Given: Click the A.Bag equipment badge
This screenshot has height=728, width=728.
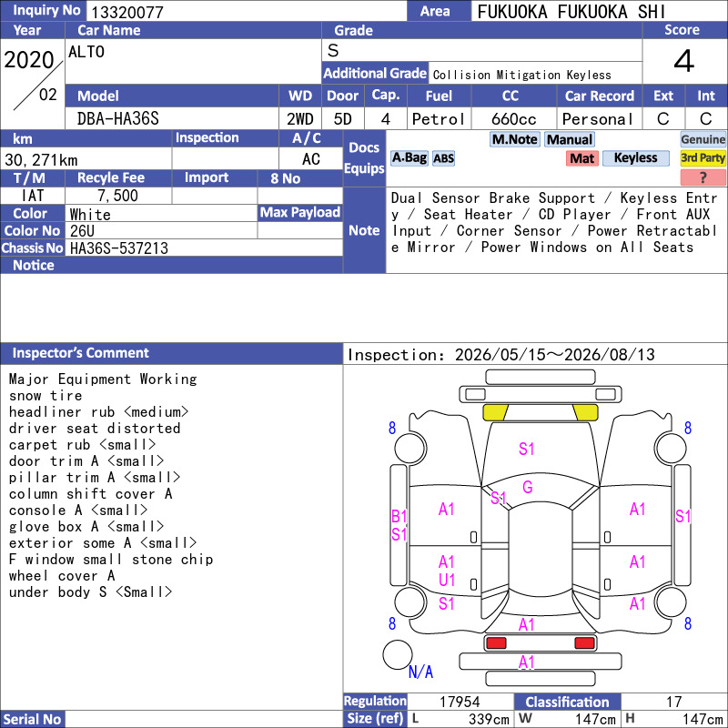Looking at the screenshot, I should pos(409,158).
